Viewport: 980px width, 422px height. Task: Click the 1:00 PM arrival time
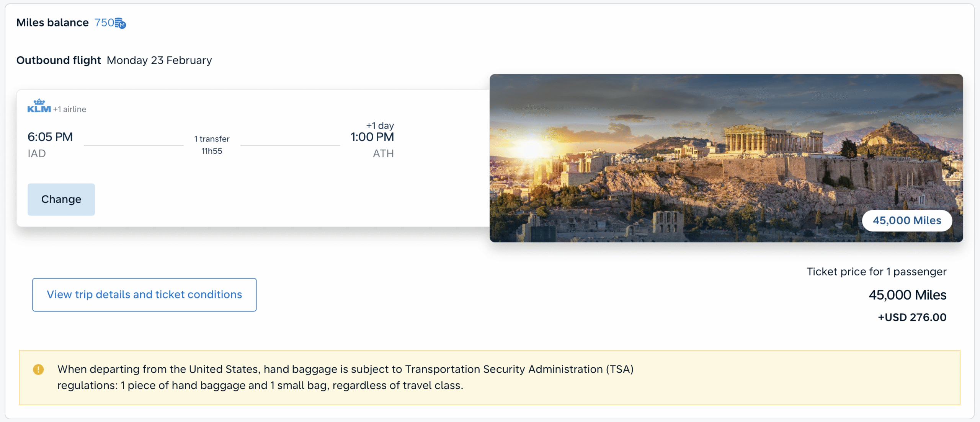click(372, 137)
